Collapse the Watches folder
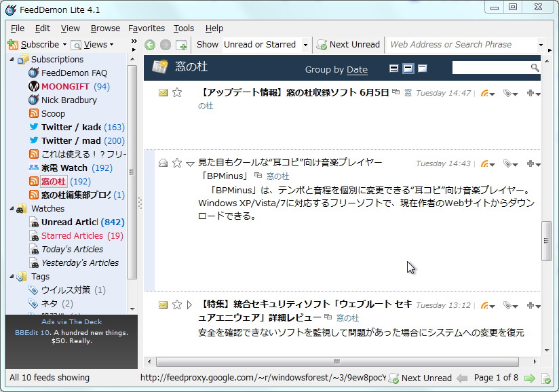The width and height of the screenshot is (559, 392). (12, 208)
